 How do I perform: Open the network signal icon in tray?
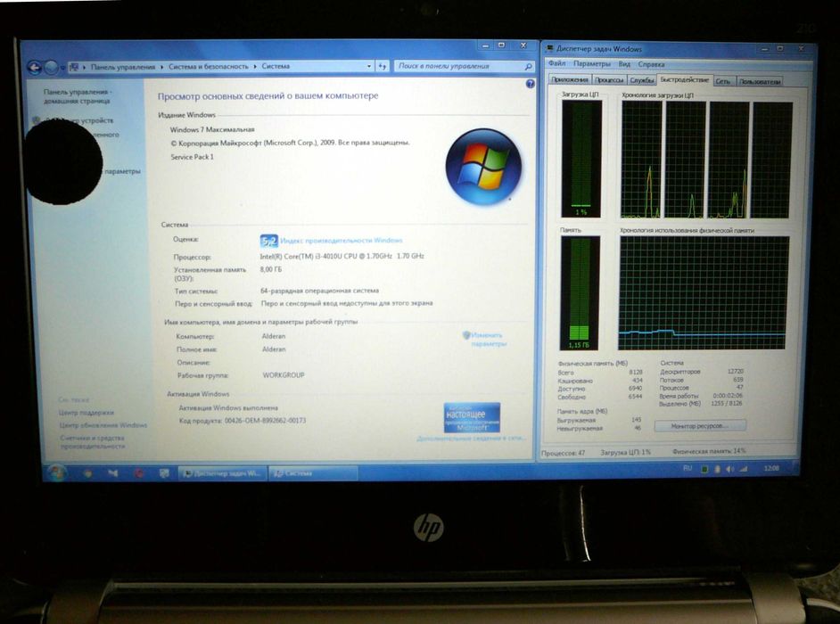point(743,469)
